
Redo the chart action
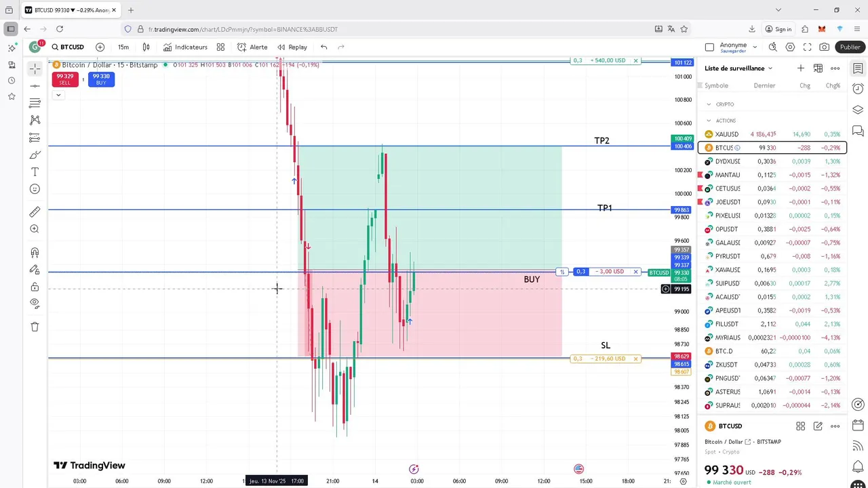(x=341, y=47)
